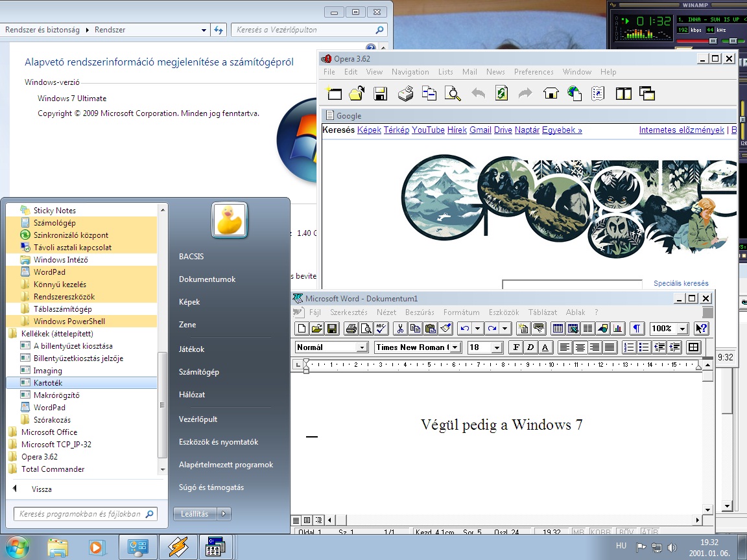Click the Cut scissors icon in Word

(400, 328)
